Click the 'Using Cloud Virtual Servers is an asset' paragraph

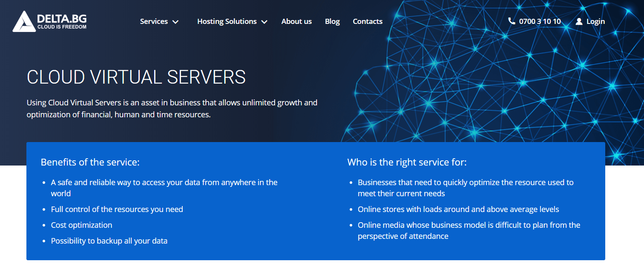tap(172, 109)
